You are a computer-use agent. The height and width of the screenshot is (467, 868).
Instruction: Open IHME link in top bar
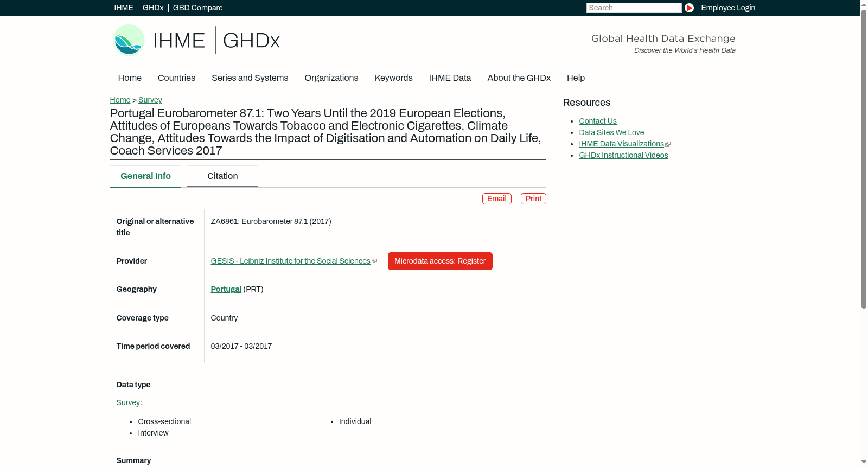124,8
